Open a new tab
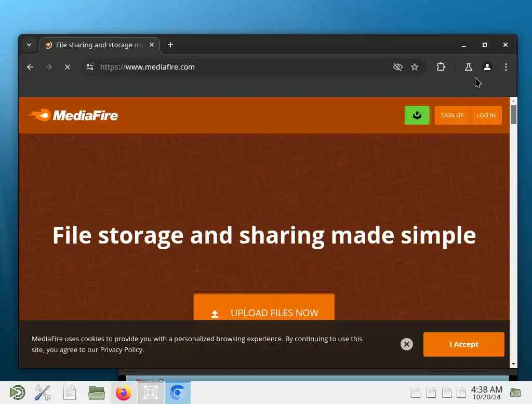 click(x=170, y=45)
